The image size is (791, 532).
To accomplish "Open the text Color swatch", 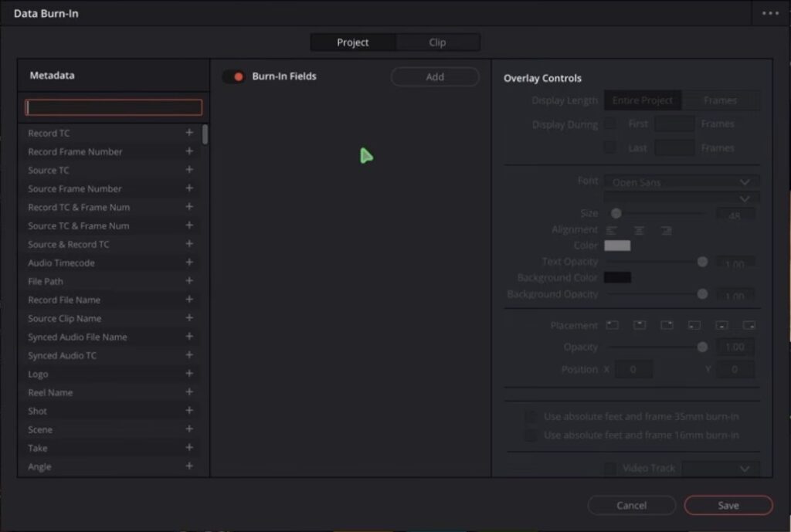I will (x=617, y=246).
